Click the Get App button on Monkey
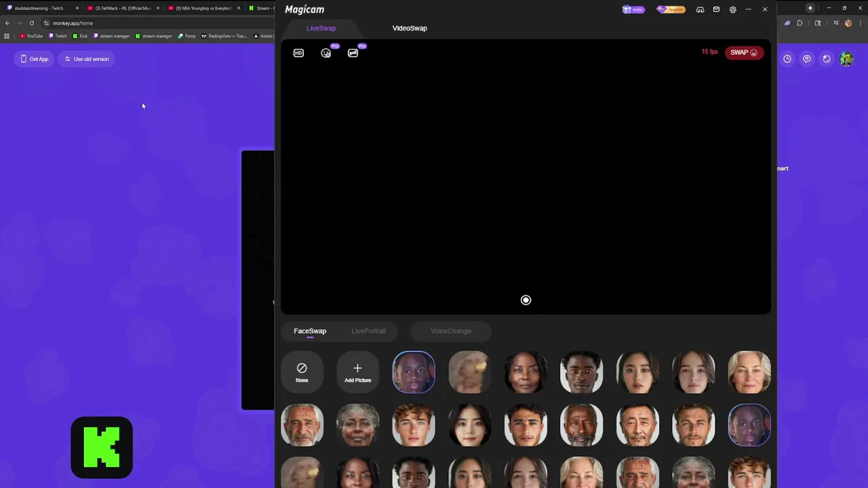 (35, 59)
